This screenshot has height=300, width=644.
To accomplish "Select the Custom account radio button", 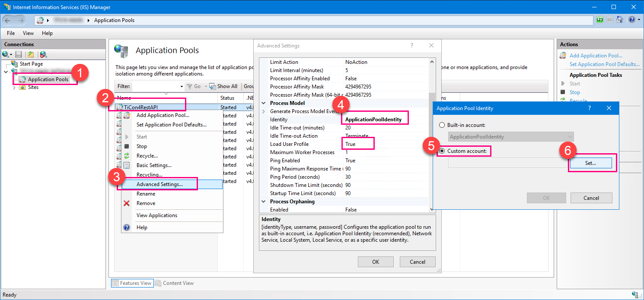I will tap(442, 151).
